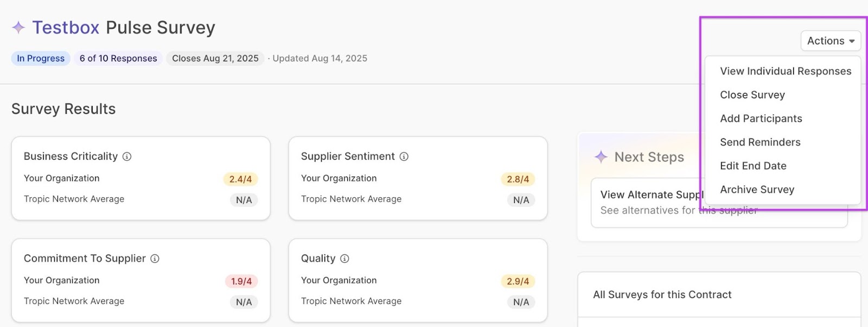Click the Testbox supplier name link
This screenshot has width=868, height=327.
[x=66, y=27]
